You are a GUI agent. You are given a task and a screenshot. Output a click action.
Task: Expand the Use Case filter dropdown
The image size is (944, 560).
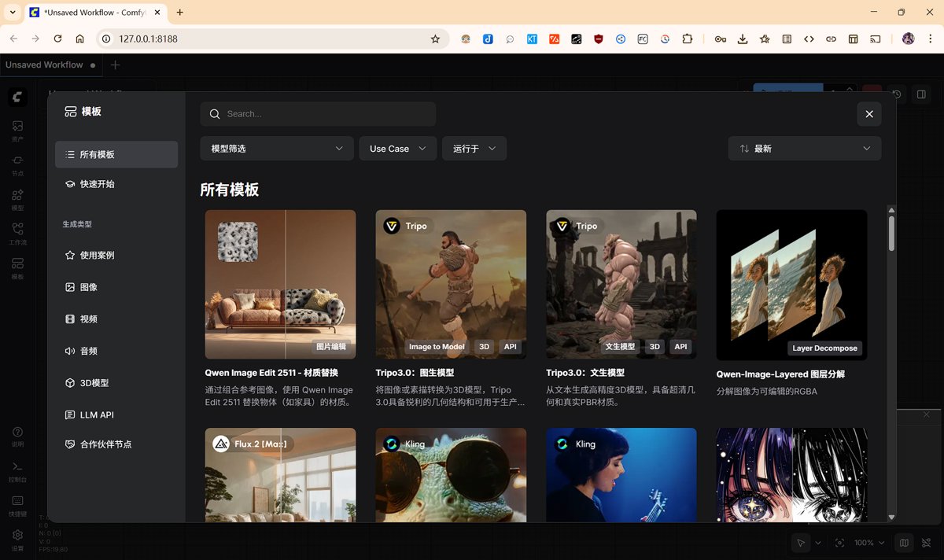[397, 149]
